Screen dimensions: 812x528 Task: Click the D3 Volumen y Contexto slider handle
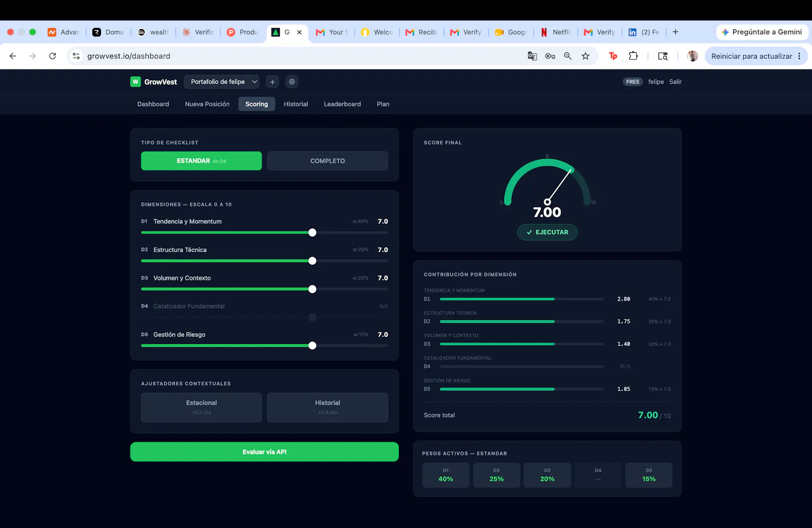click(313, 289)
